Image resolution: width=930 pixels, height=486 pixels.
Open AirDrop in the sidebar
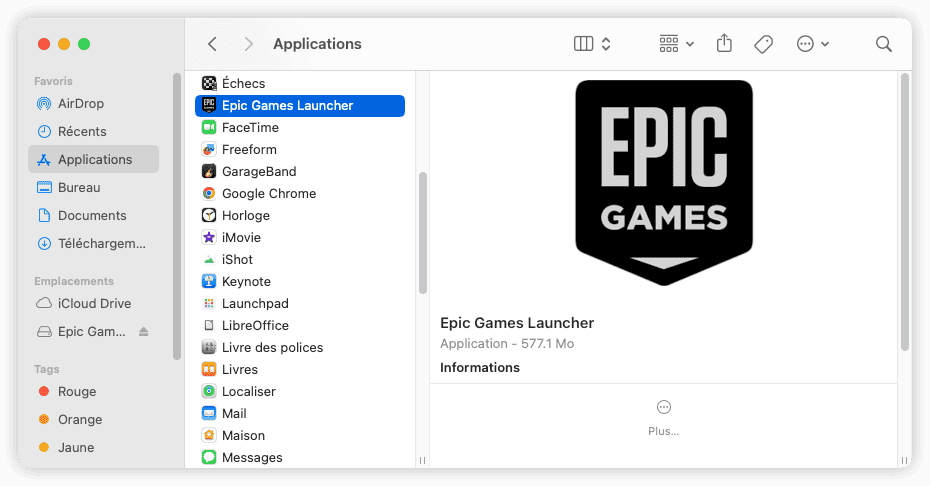(x=93, y=104)
